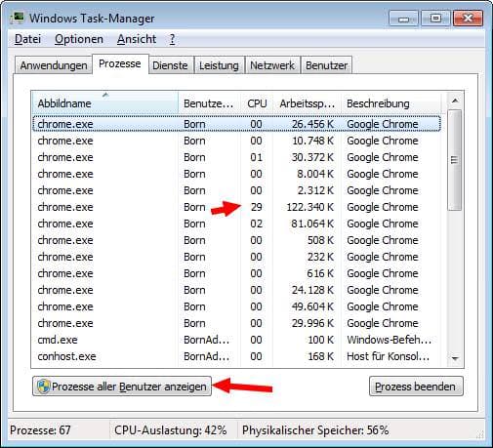Sort by the Benutze... column header
Screen dimensions: 493x448
(x=209, y=103)
